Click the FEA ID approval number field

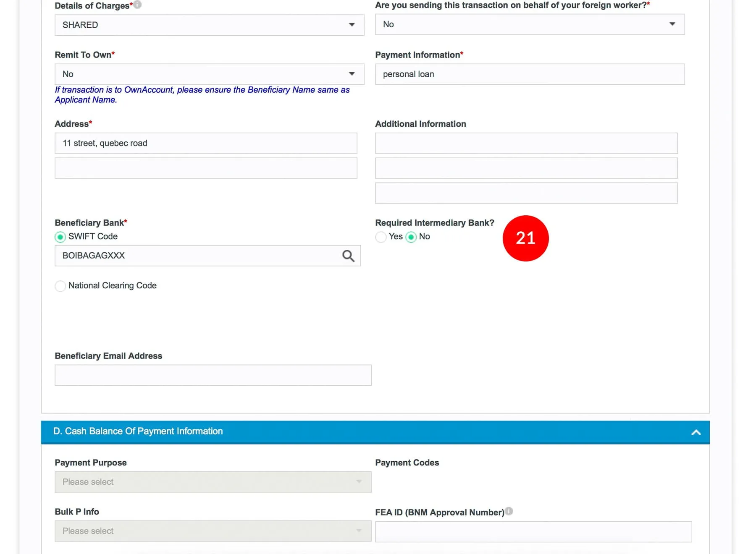(x=533, y=532)
